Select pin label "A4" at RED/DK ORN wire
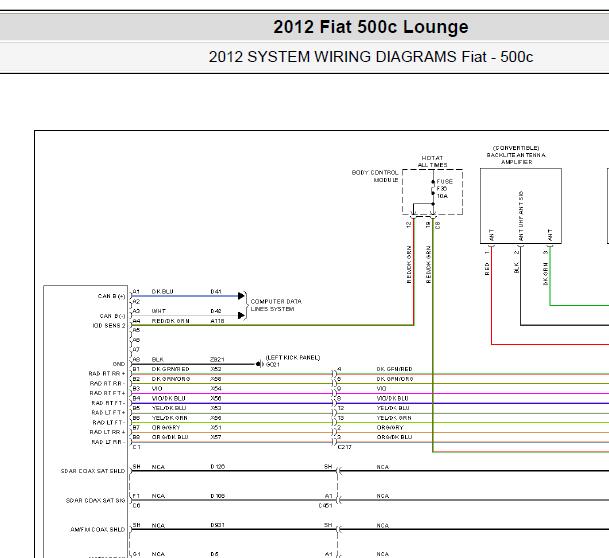 click(136, 321)
